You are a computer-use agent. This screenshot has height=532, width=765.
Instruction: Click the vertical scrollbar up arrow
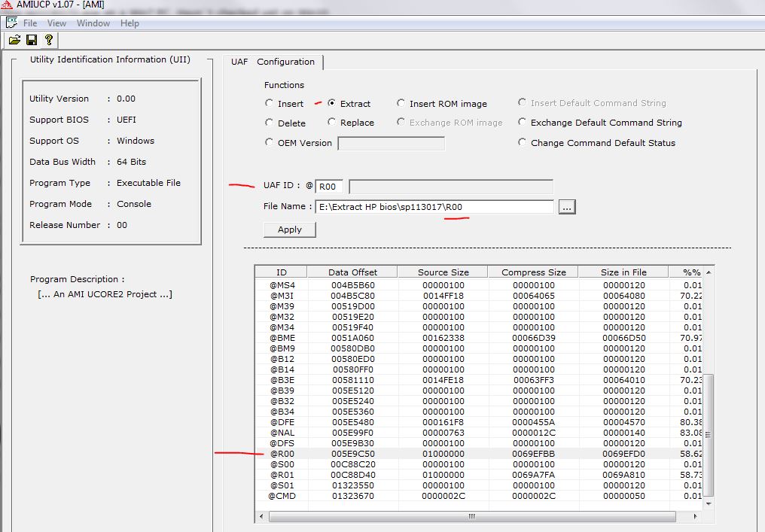point(709,272)
